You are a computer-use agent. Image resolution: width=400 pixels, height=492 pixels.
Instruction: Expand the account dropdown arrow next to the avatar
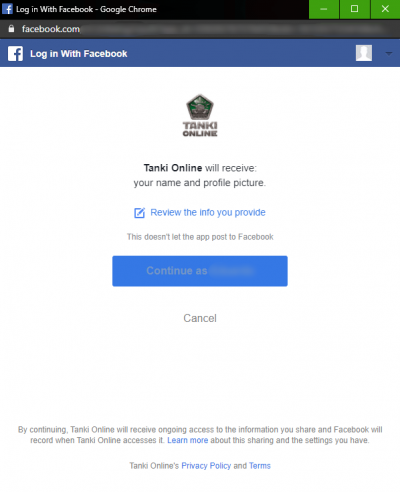pyautogui.click(x=389, y=53)
